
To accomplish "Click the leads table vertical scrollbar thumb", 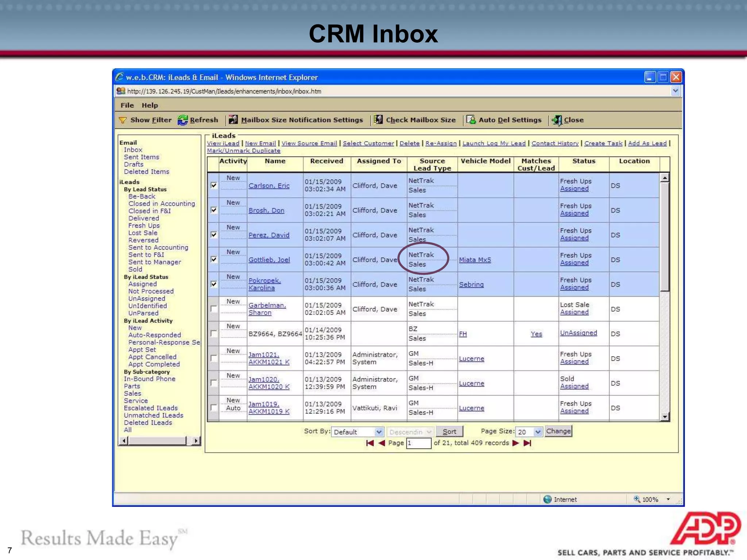I will (665, 237).
